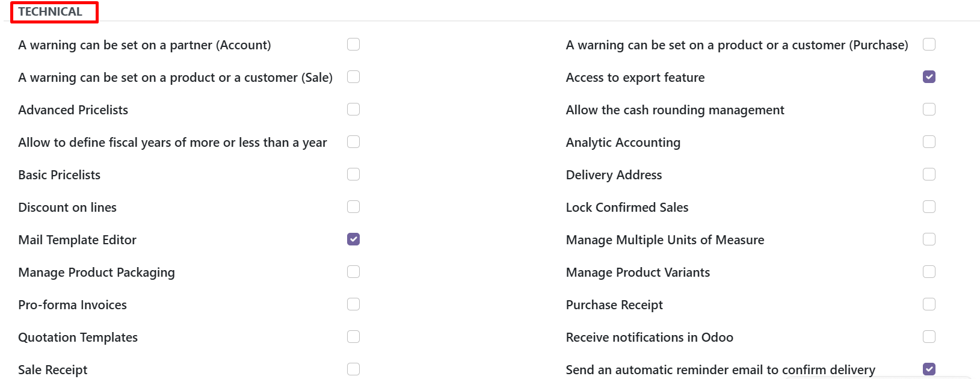Screen dimensions: 980x379
Task: Enable warning on partner (Account) checkbox
Action: pos(353,45)
